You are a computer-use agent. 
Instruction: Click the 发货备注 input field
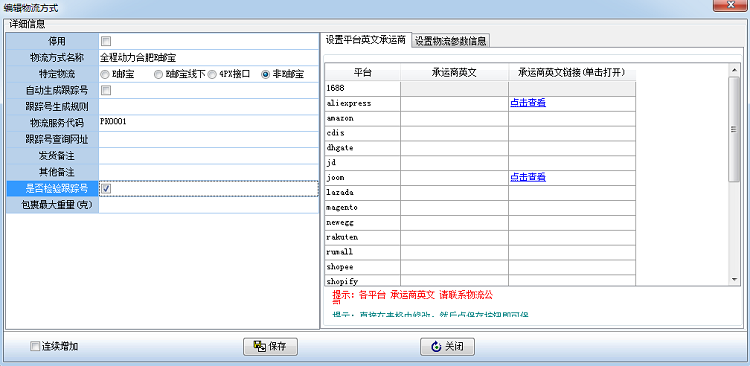click(x=208, y=155)
